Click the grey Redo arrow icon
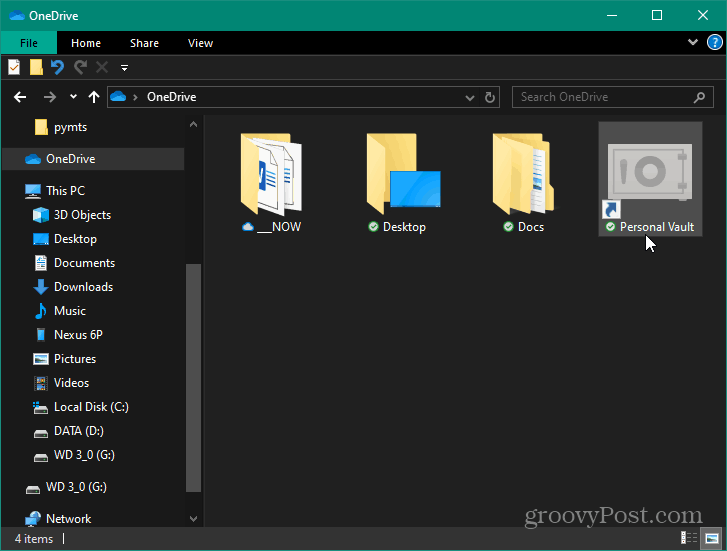 [x=80, y=68]
